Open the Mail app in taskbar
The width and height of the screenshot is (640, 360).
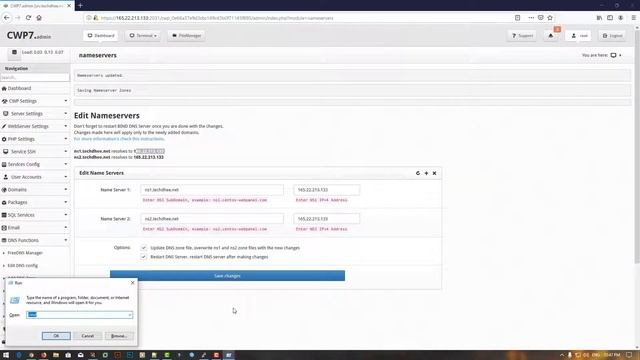80,355
